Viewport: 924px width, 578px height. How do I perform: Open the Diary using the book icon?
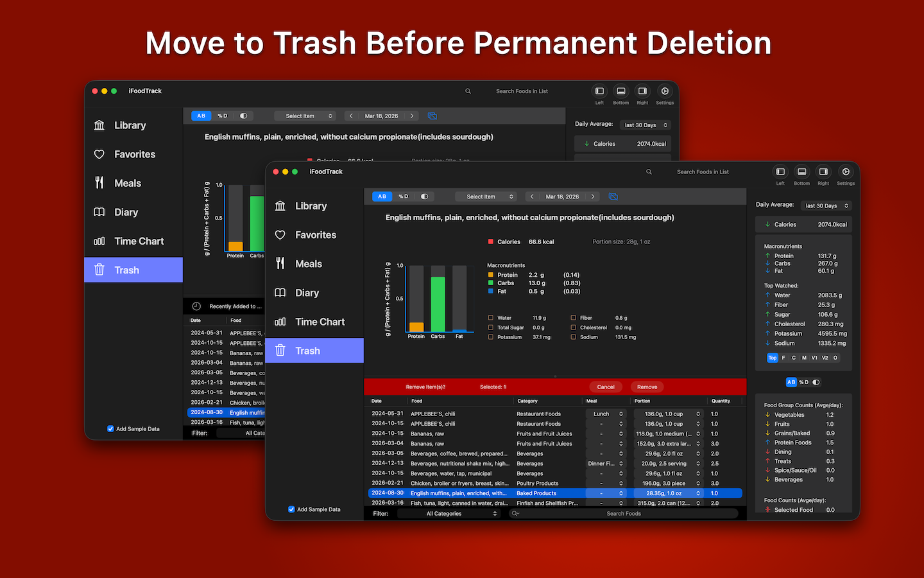[306, 292]
